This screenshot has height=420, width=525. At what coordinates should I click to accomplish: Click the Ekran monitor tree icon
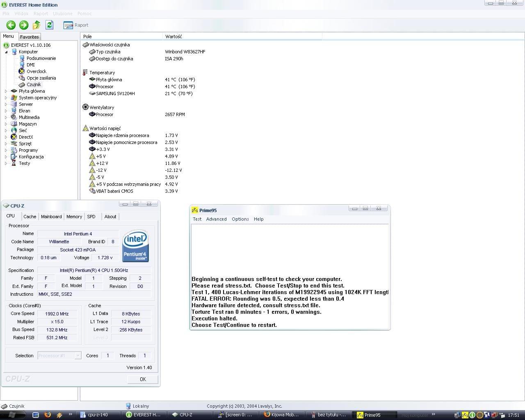[x=14, y=111]
